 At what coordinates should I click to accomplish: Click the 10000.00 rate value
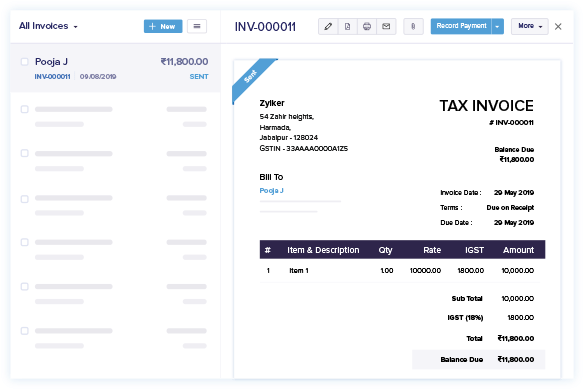(425, 271)
